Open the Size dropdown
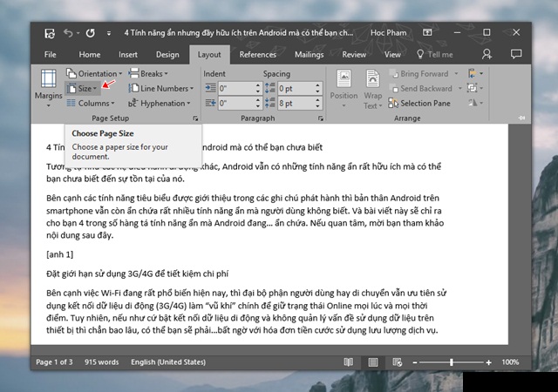The width and height of the screenshot is (558, 392). point(85,89)
